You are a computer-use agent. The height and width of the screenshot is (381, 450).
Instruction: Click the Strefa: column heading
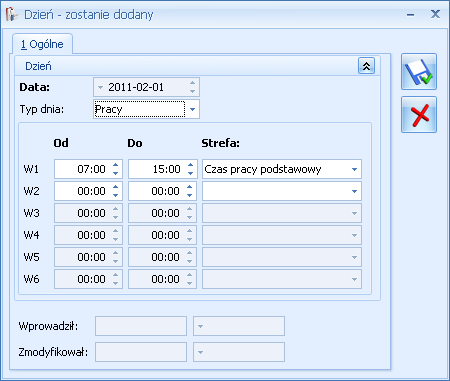click(x=220, y=143)
